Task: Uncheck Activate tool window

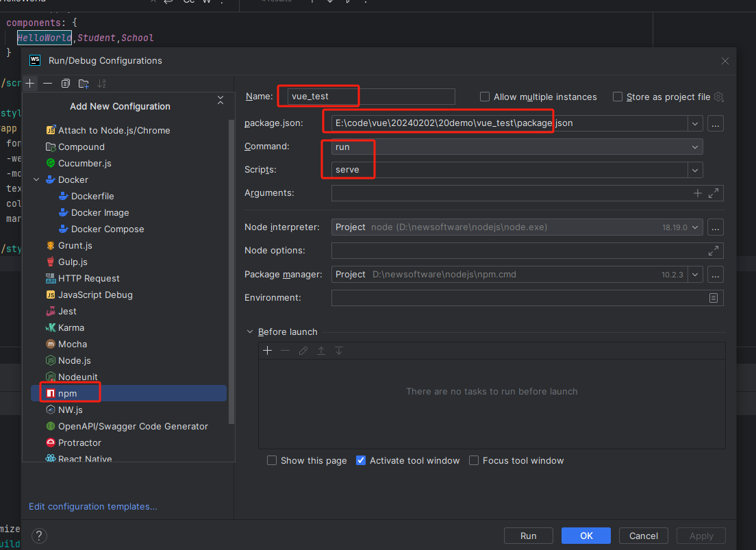Action: (x=361, y=460)
